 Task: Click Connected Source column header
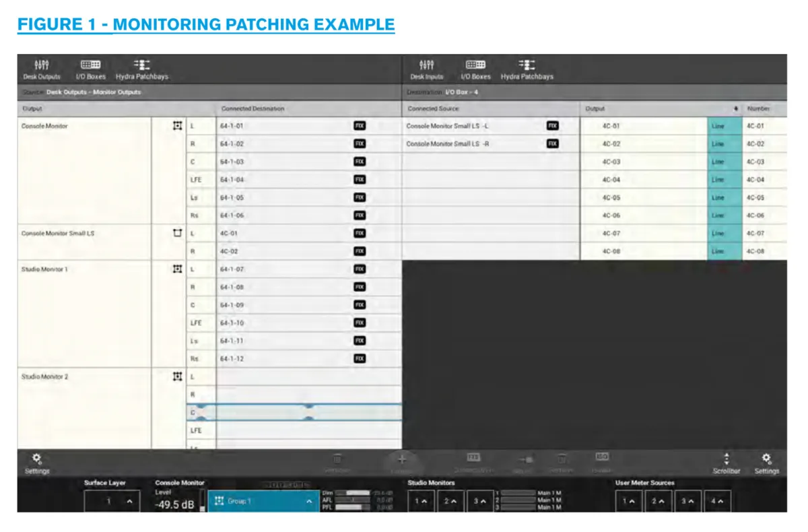coord(491,108)
